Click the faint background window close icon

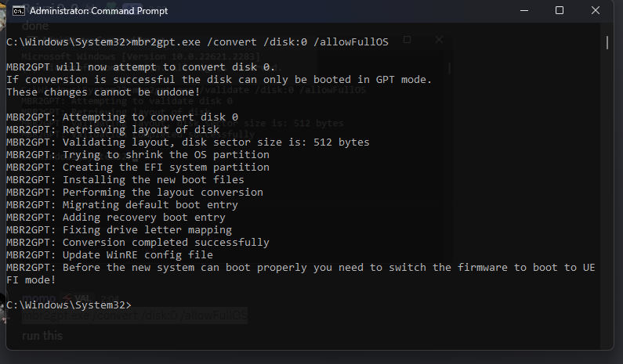(x=440, y=39)
